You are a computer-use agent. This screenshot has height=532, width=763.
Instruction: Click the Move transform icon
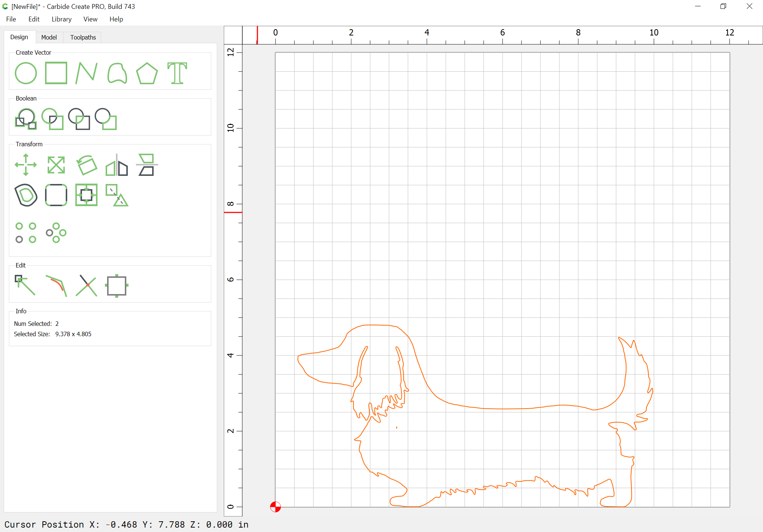coord(25,165)
